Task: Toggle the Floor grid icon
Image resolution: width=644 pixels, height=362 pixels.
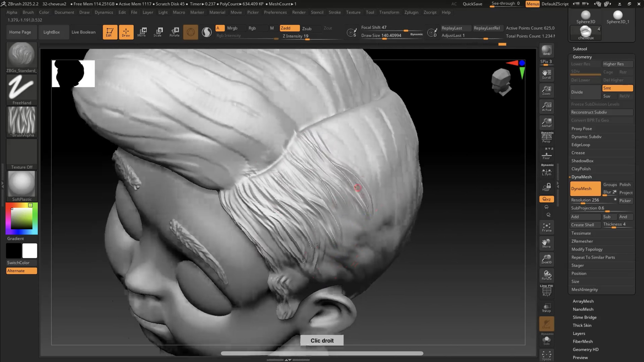Action: point(546,155)
